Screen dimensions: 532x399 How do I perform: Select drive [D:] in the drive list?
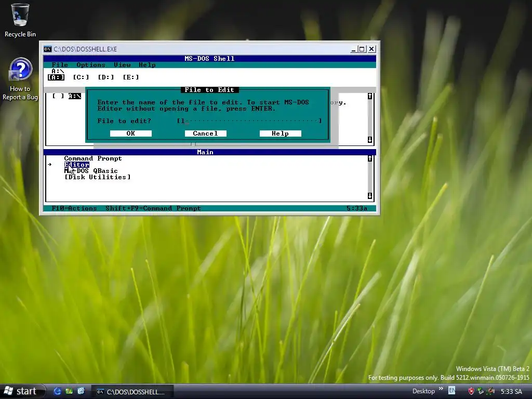(x=106, y=77)
